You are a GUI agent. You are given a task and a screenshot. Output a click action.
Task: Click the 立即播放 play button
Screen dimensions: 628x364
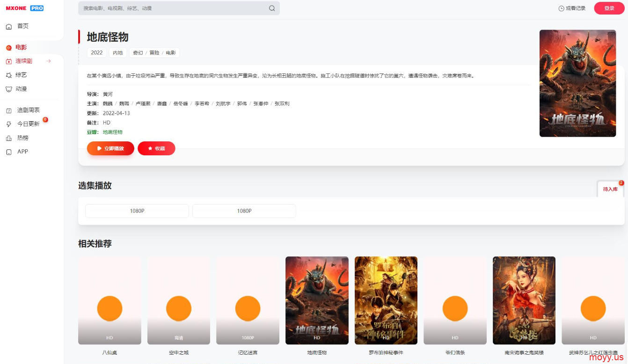[110, 148]
